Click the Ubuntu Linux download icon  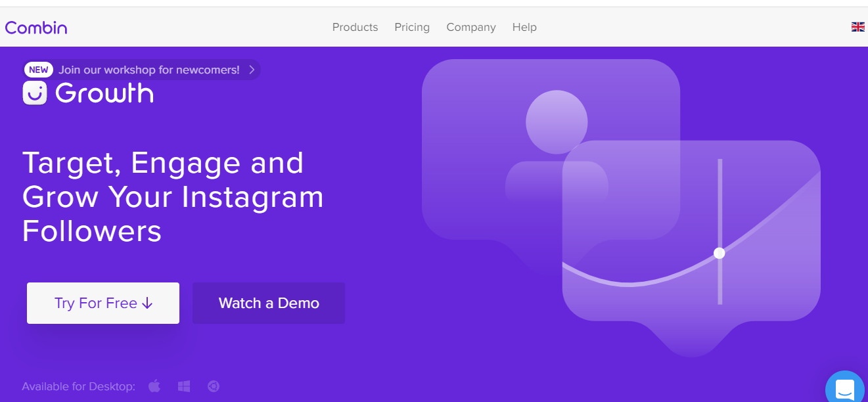click(214, 386)
